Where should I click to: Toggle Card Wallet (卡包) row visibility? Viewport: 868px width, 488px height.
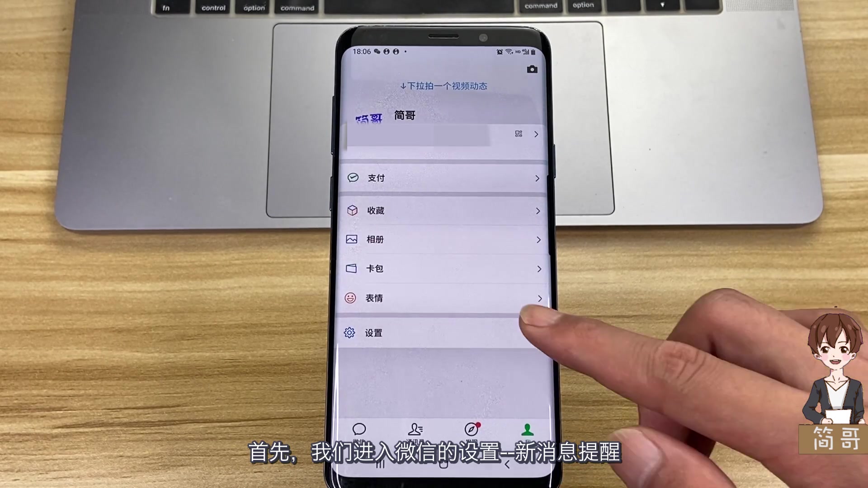442,269
